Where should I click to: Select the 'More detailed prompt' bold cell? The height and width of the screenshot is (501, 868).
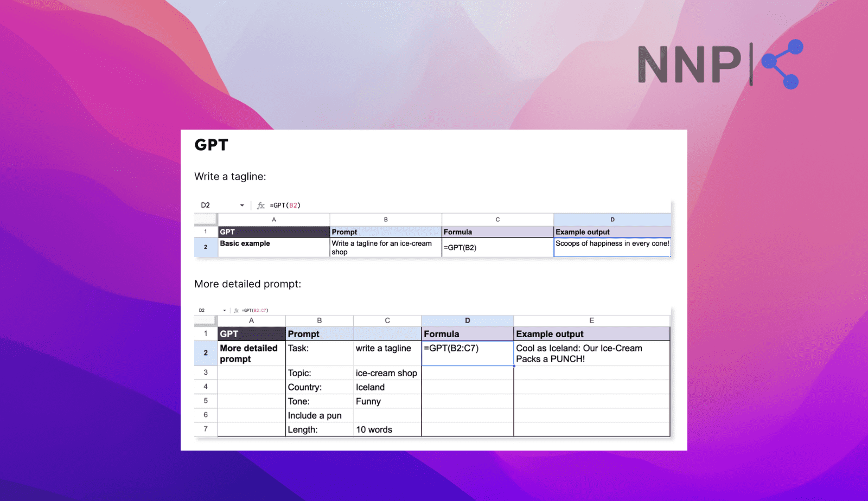pyautogui.click(x=252, y=353)
